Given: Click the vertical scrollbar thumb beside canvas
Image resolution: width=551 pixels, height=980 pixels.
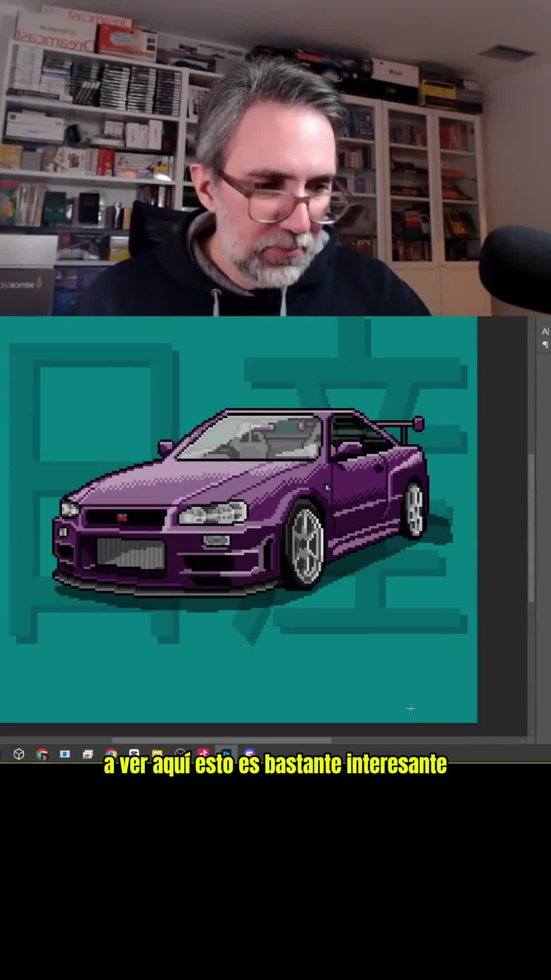Looking at the screenshot, I should (x=531, y=527).
